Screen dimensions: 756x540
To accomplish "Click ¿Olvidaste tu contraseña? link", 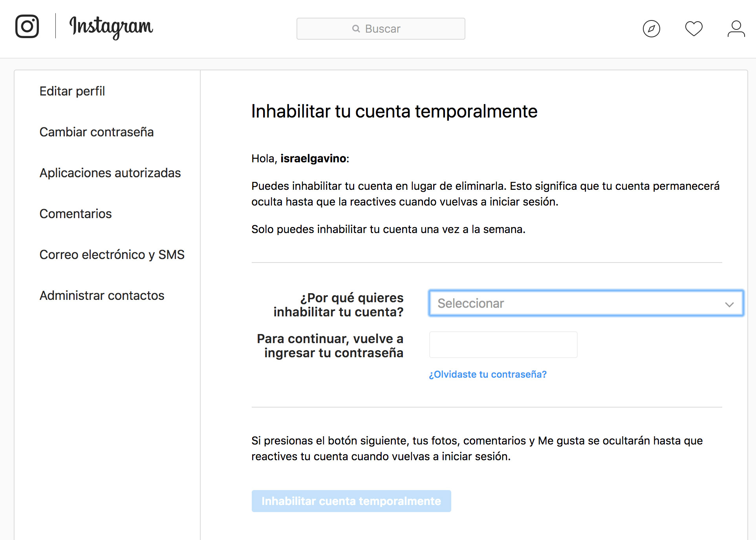I will pyautogui.click(x=487, y=375).
